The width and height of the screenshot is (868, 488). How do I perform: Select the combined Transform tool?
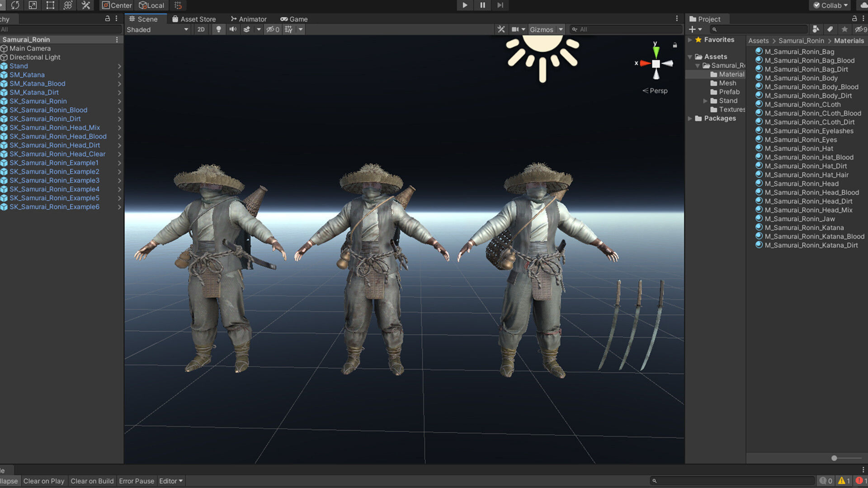[68, 5]
